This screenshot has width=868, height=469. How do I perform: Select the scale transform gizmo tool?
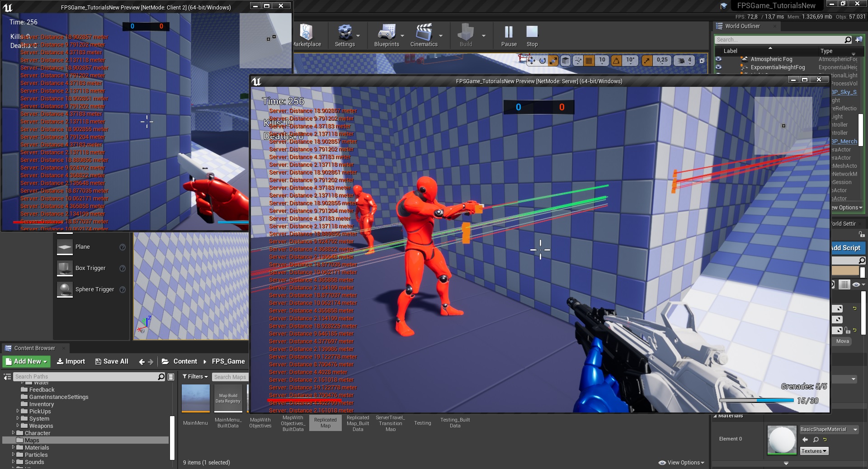pyautogui.click(x=553, y=61)
